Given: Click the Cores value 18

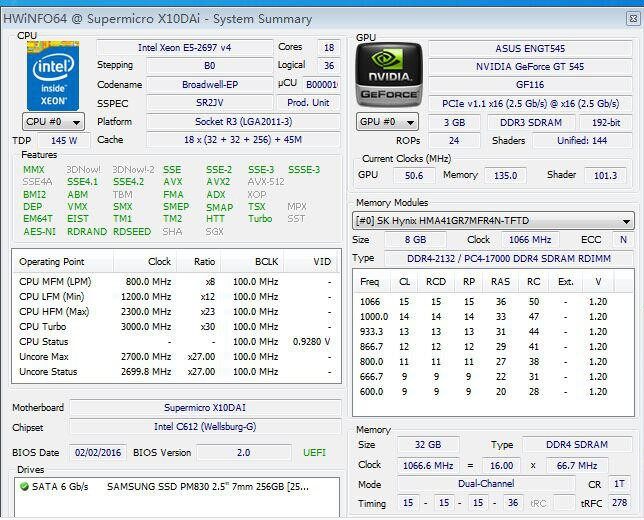Looking at the screenshot, I should pos(329,48).
